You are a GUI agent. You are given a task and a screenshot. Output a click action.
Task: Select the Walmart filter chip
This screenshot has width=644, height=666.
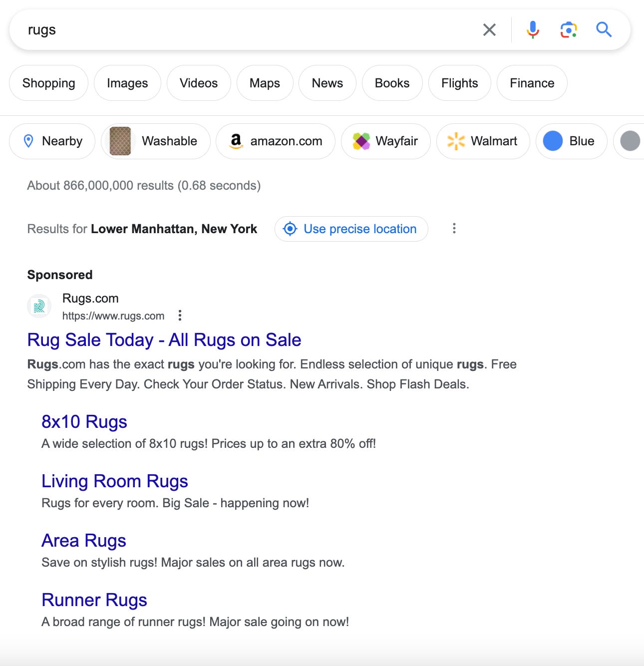click(x=483, y=141)
